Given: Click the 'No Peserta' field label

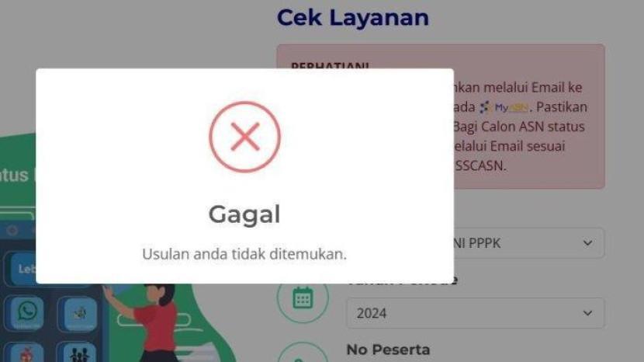Looking at the screenshot, I should click(388, 350).
